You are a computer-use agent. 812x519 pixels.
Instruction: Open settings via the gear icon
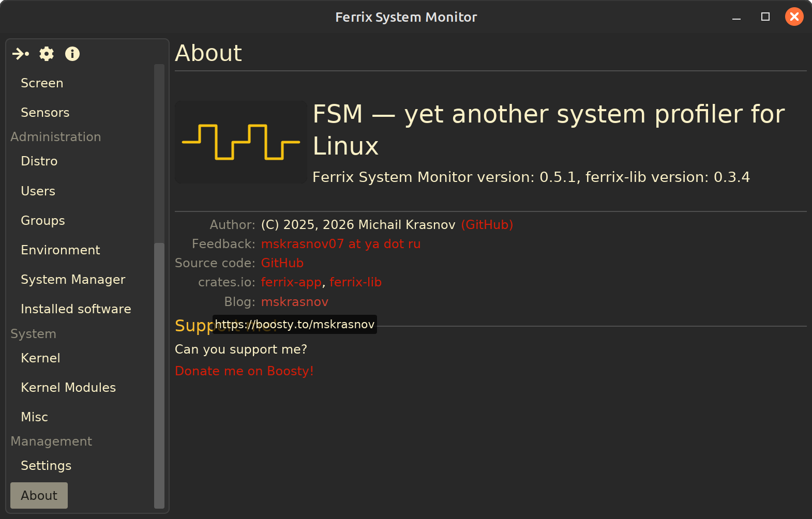coord(47,54)
